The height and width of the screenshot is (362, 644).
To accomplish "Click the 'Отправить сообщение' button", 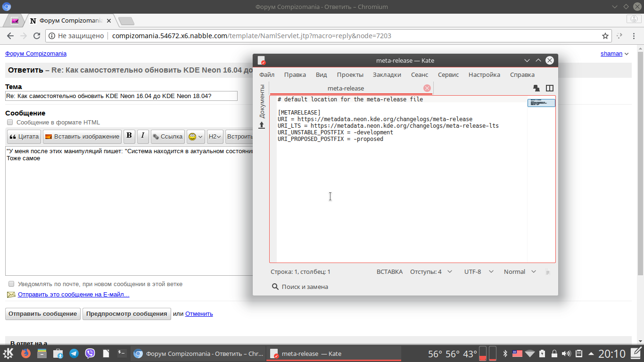I will (x=42, y=314).
